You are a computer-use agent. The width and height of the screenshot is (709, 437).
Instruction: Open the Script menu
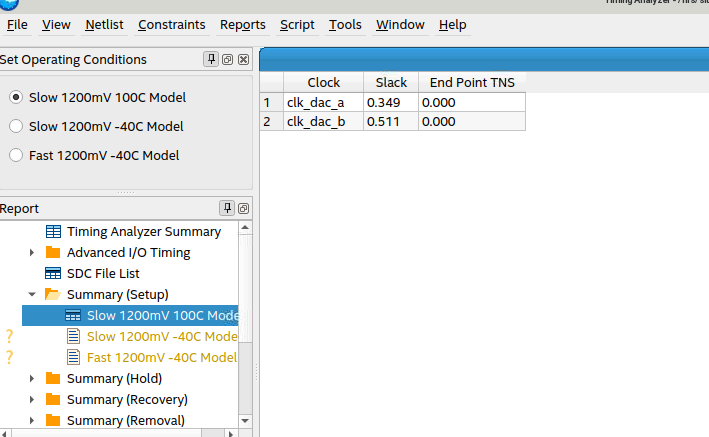[x=297, y=24]
